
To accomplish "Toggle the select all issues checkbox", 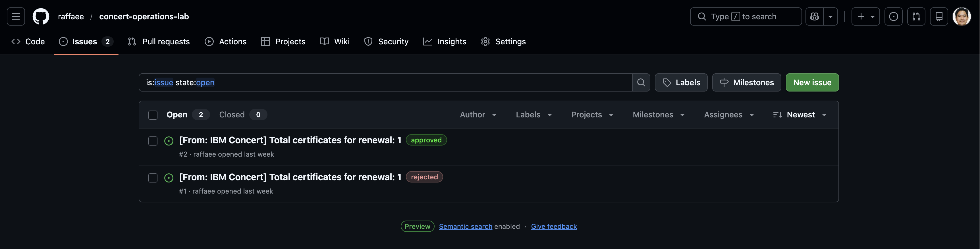I will [153, 115].
